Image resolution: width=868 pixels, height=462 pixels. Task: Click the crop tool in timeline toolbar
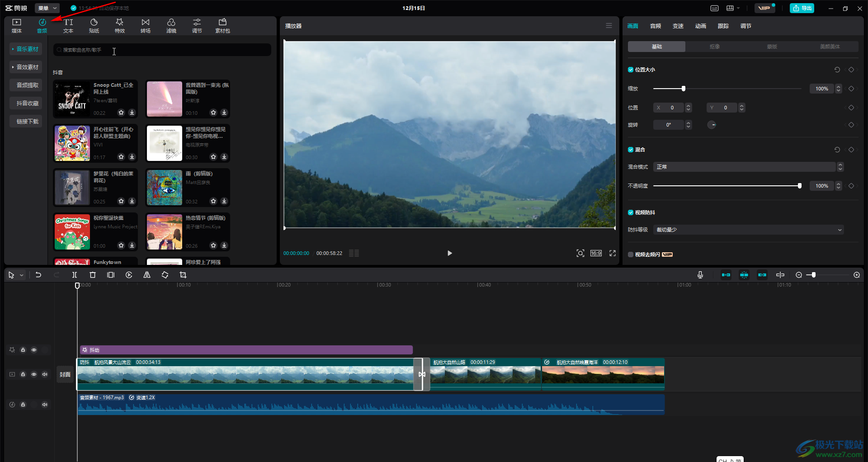pos(183,275)
